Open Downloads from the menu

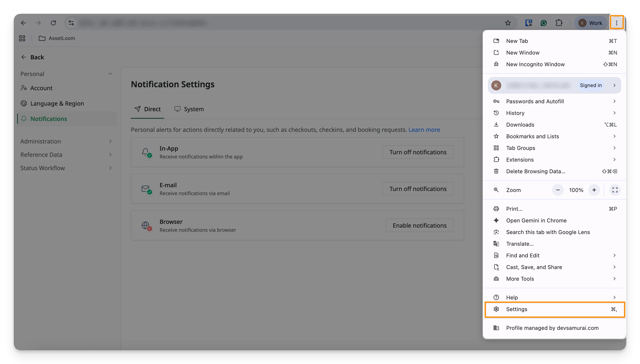[x=554, y=125]
